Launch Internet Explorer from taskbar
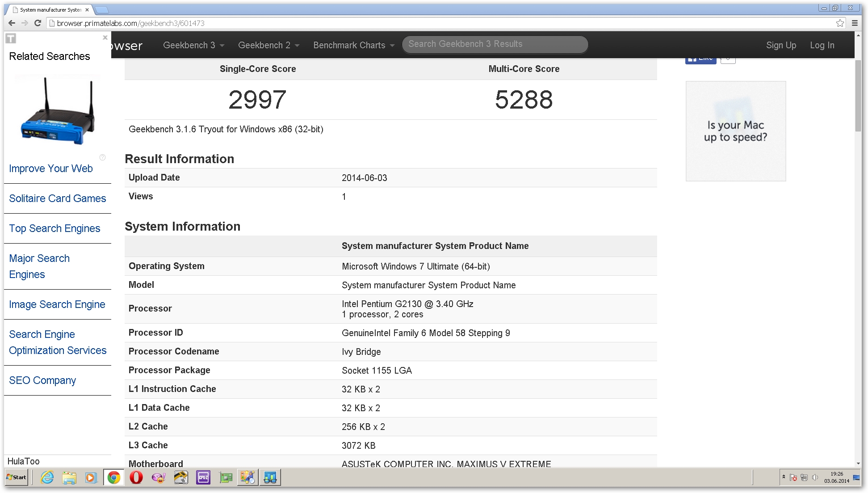Image resolution: width=868 pixels, height=493 pixels. (47, 478)
